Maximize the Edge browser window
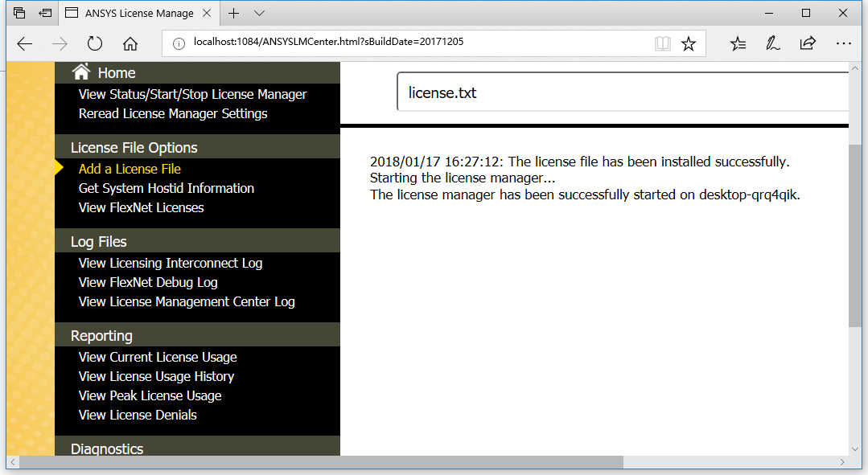Viewport: 868px width, 475px height. (x=806, y=13)
